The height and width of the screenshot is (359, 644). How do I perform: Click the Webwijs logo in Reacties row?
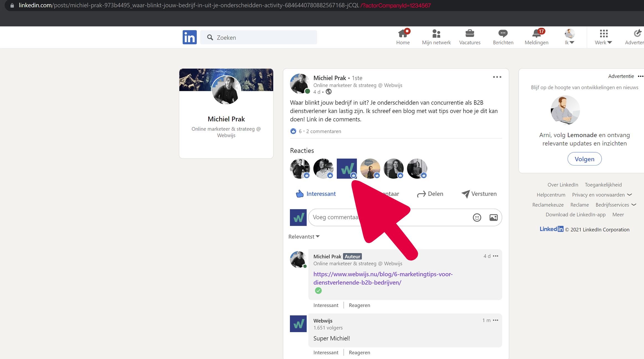[x=346, y=169]
